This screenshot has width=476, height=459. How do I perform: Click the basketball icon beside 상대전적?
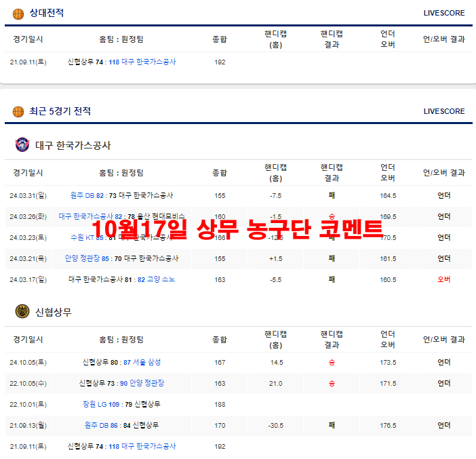tap(18, 13)
